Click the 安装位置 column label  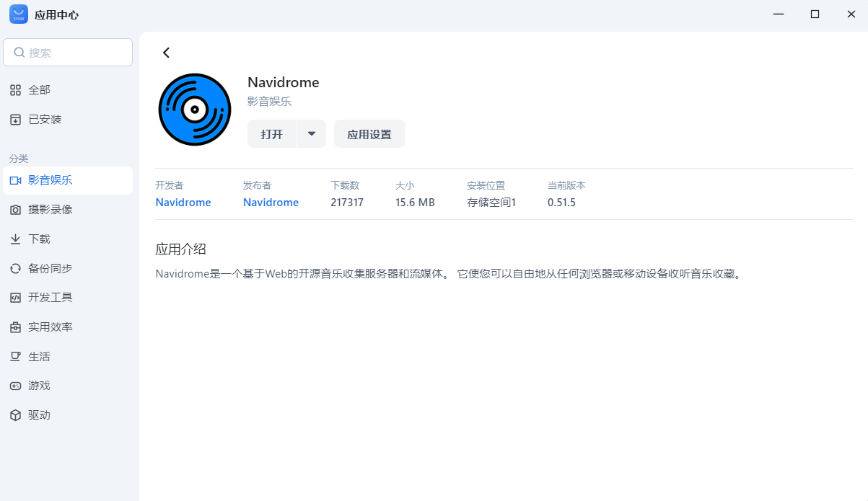tap(486, 185)
